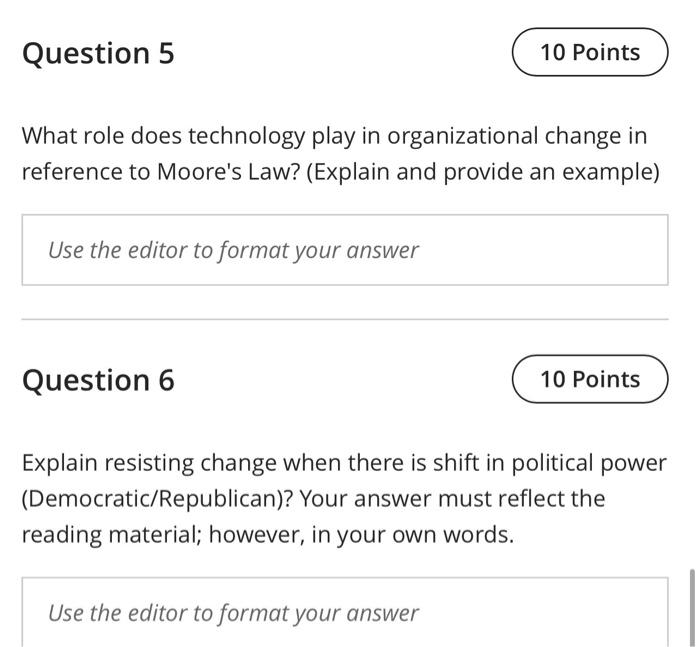
Task: Click the 'Question 5' heading
Action: (x=98, y=53)
